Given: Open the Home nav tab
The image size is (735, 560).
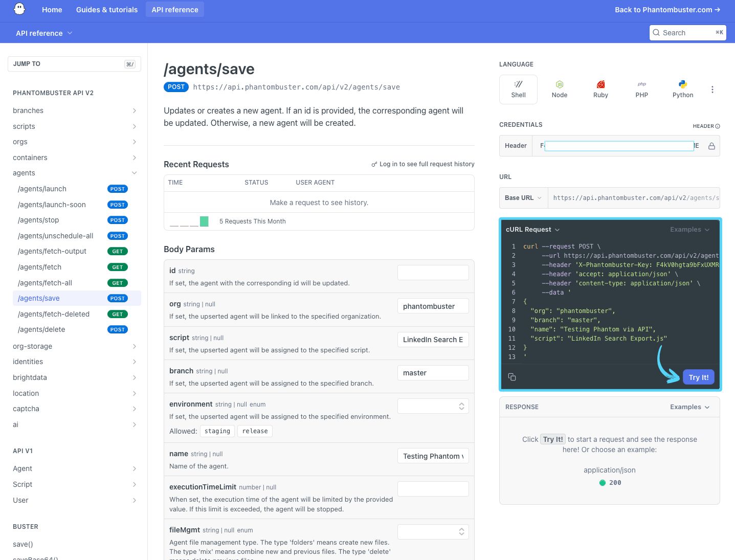Looking at the screenshot, I should tap(52, 10).
